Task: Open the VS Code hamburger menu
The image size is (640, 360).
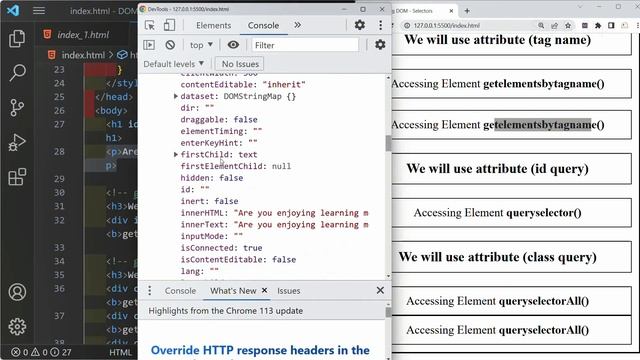Action: pos(39,10)
